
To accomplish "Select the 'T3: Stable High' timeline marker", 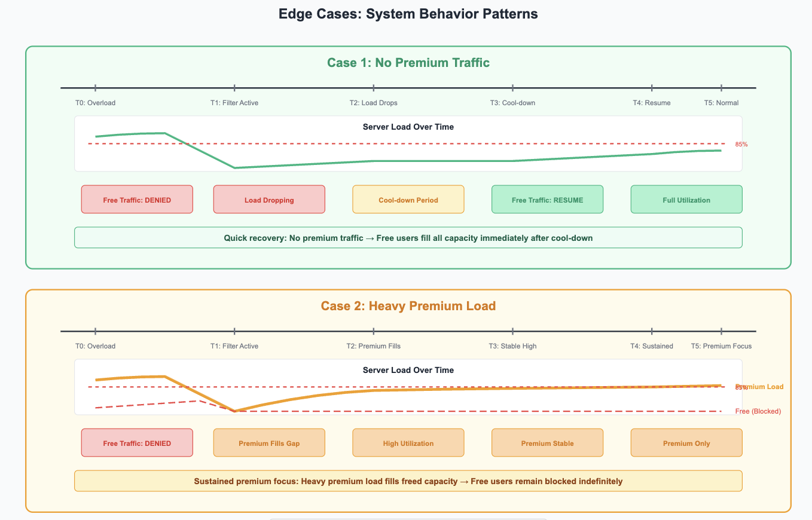I will tap(512, 346).
